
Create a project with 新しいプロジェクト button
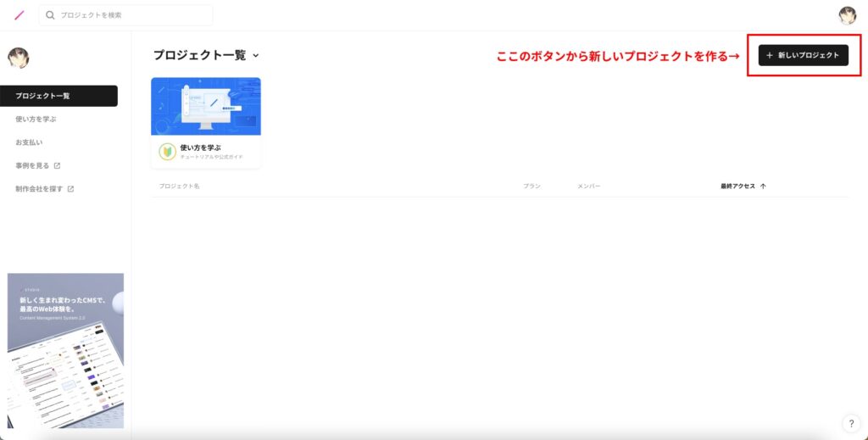point(804,55)
